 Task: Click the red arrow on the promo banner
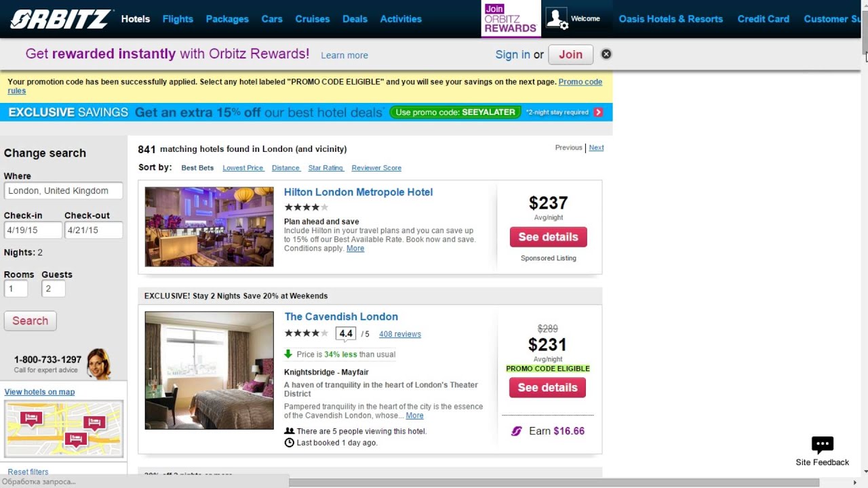598,113
